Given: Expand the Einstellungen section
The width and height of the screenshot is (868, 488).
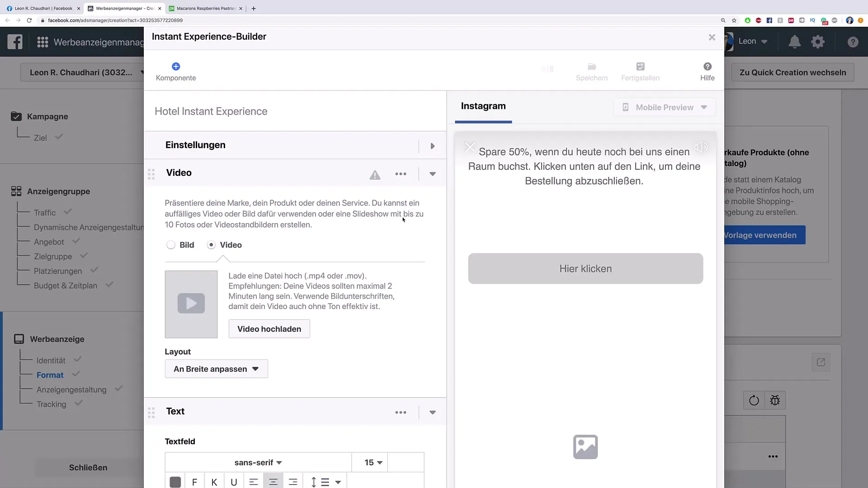Looking at the screenshot, I should (x=433, y=145).
